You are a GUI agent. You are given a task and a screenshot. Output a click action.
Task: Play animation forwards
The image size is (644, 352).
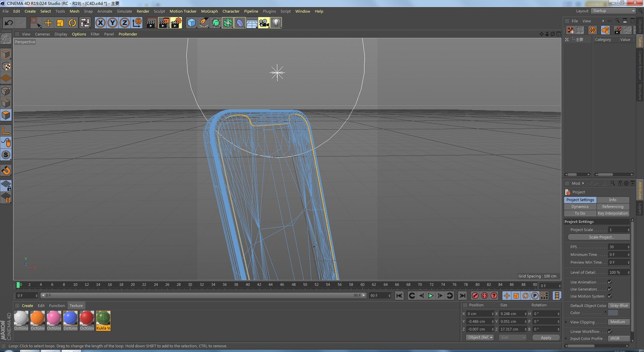click(431, 296)
